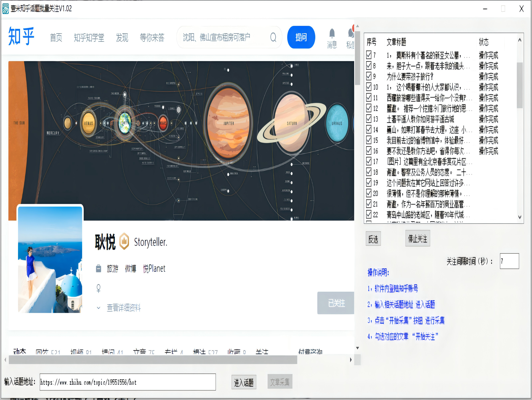
Task: Open the 等你来答 nav item
Action: 152,37
